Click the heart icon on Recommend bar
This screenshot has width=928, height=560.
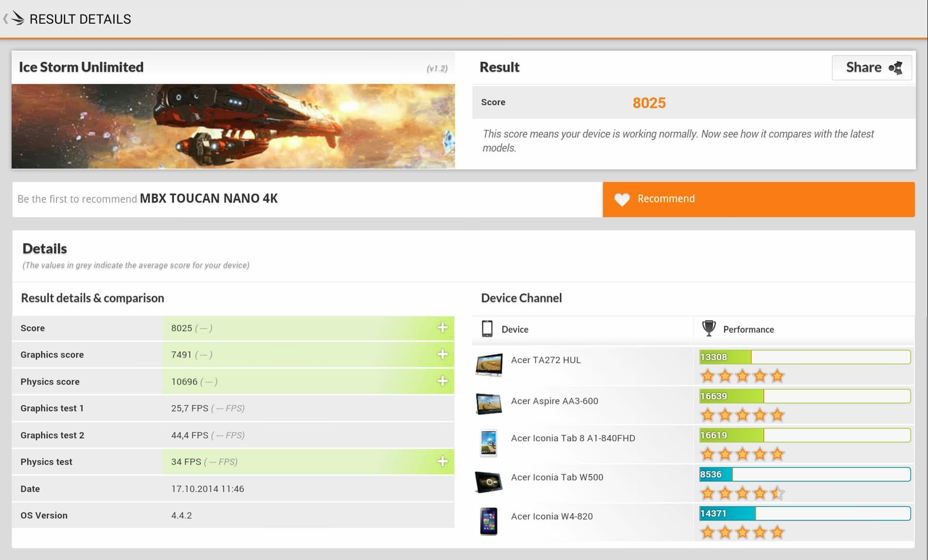pyautogui.click(x=622, y=199)
